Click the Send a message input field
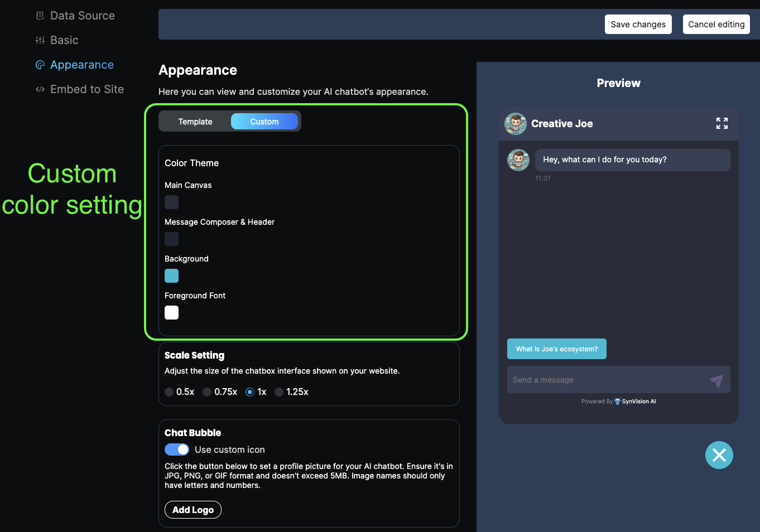The width and height of the screenshot is (760, 532). click(x=605, y=380)
